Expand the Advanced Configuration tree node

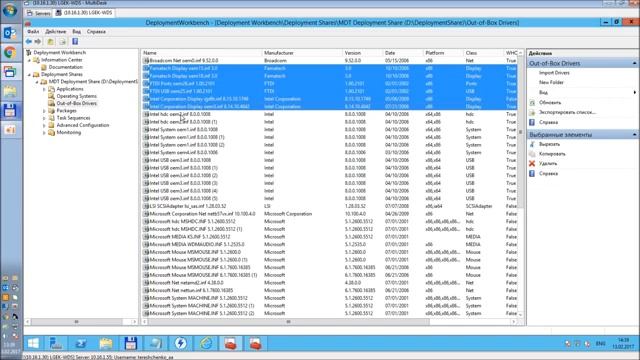pyautogui.click(x=44, y=125)
